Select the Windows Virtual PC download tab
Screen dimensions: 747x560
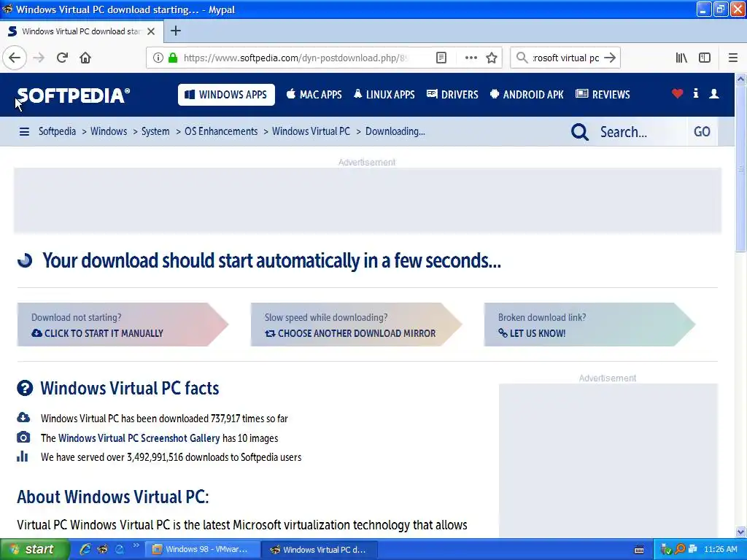click(81, 31)
